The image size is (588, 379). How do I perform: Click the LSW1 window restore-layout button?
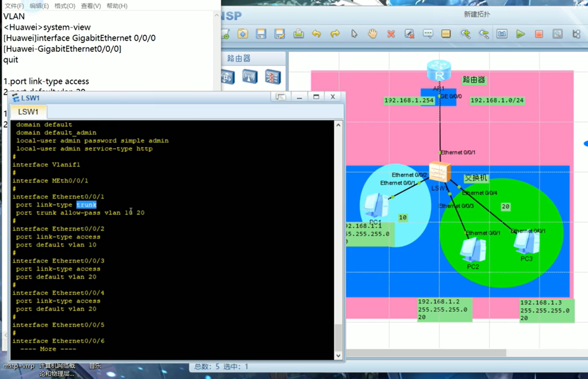[x=280, y=97]
